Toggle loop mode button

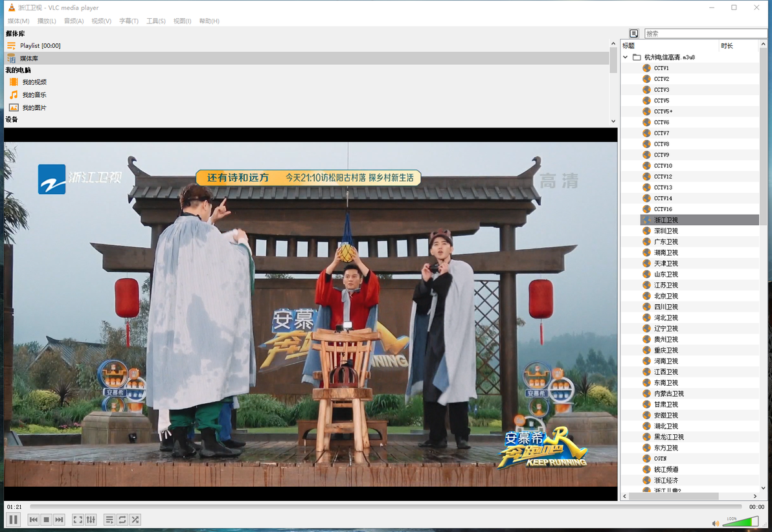122,520
